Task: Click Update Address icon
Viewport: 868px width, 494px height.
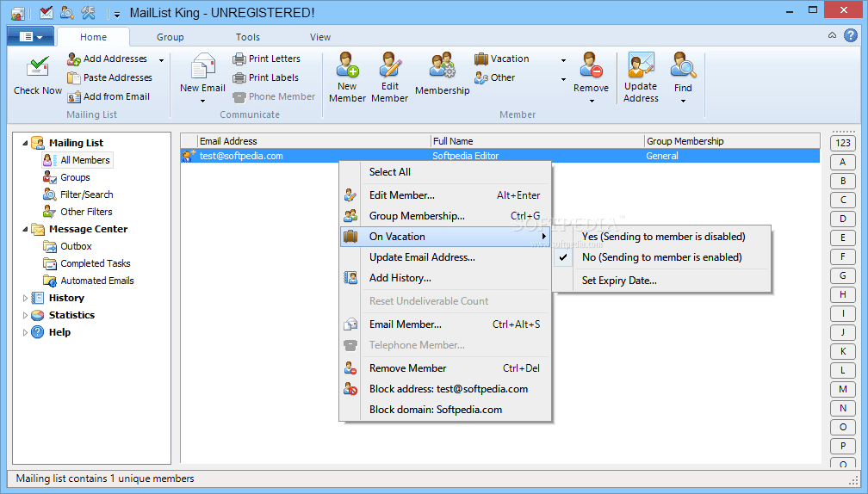Action: click(x=641, y=65)
